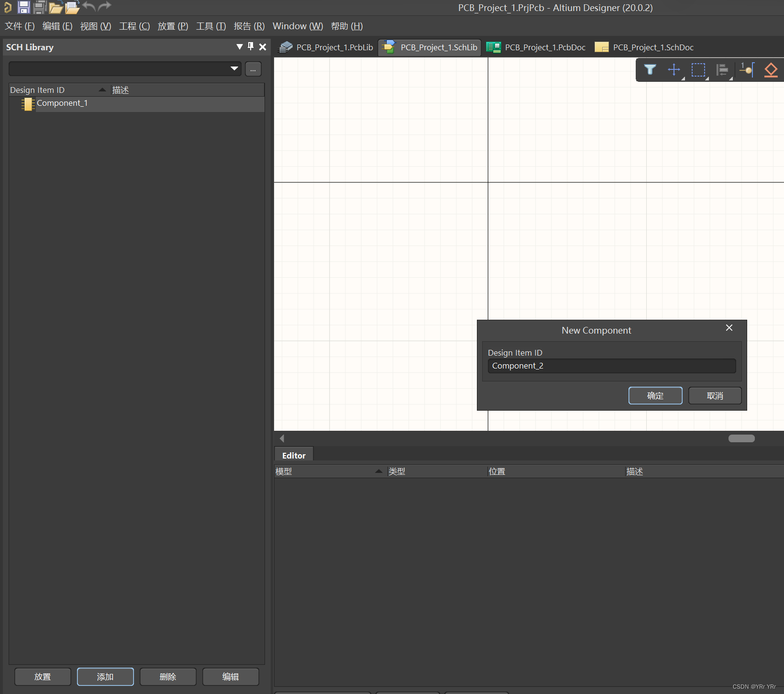The height and width of the screenshot is (694, 784).
Task: Close the SCH Library panel
Action: point(263,47)
